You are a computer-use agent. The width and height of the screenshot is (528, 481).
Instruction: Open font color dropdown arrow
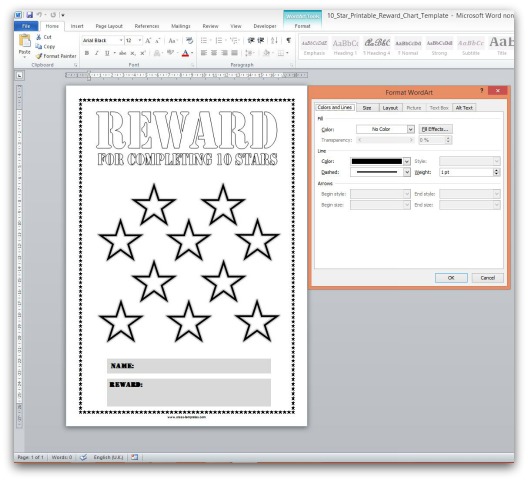click(x=192, y=53)
